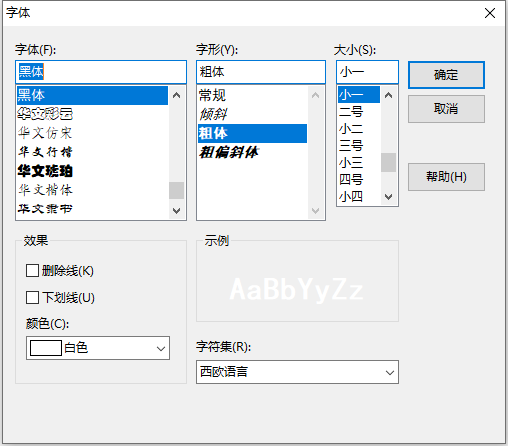This screenshot has height=446, width=508.
Task: Click the font list scroll-up arrow
Action: click(177, 95)
